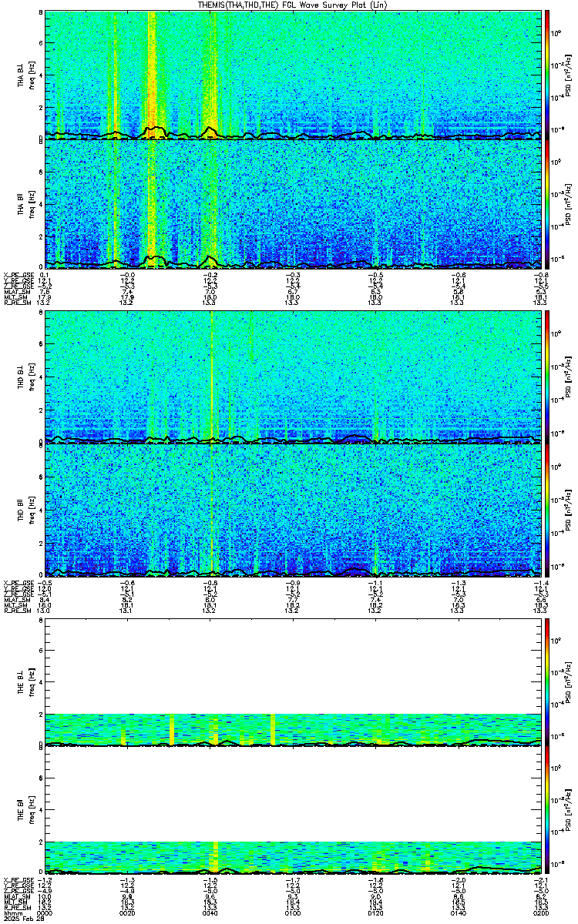Click the PSD units label beside THD B-perpendicular colorbar
Viewport: 578px width, 924px height.
pos(566,377)
